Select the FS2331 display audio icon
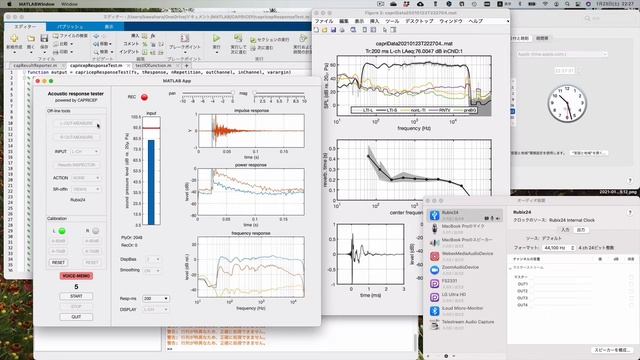The width and height of the screenshot is (640, 360). pyautogui.click(x=435, y=284)
